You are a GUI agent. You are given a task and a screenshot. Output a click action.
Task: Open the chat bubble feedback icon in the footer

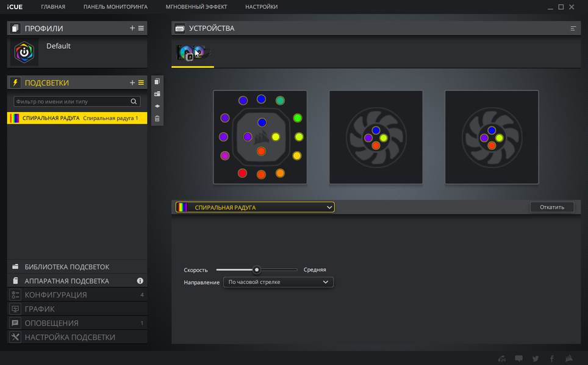518,359
